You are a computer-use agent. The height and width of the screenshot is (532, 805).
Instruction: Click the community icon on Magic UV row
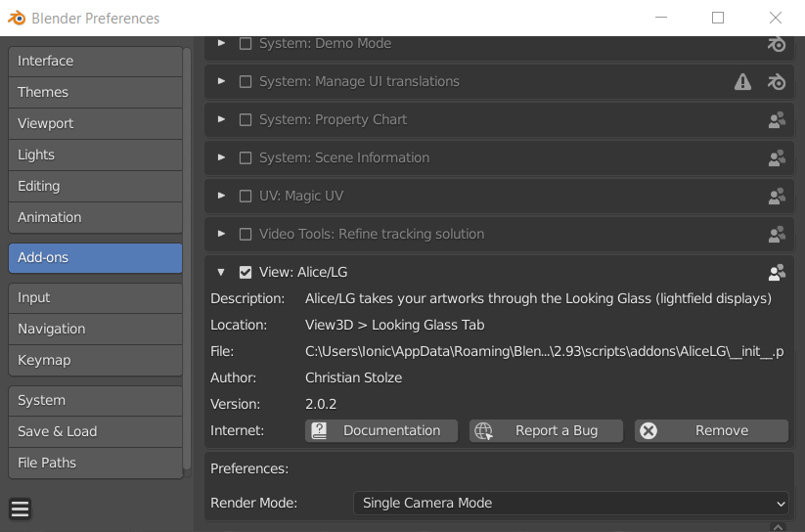[777, 197]
